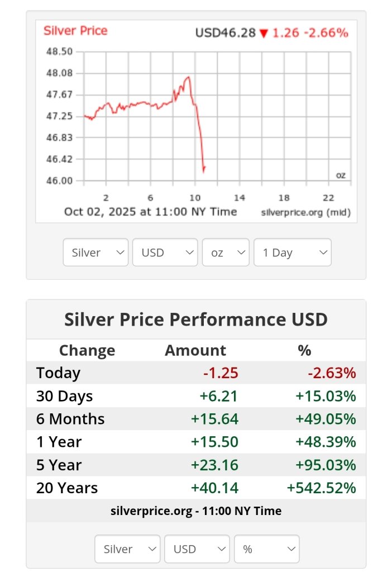Screen dimensions: 392x572
Task: Select the 30 Days performance row
Action: click(196, 396)
